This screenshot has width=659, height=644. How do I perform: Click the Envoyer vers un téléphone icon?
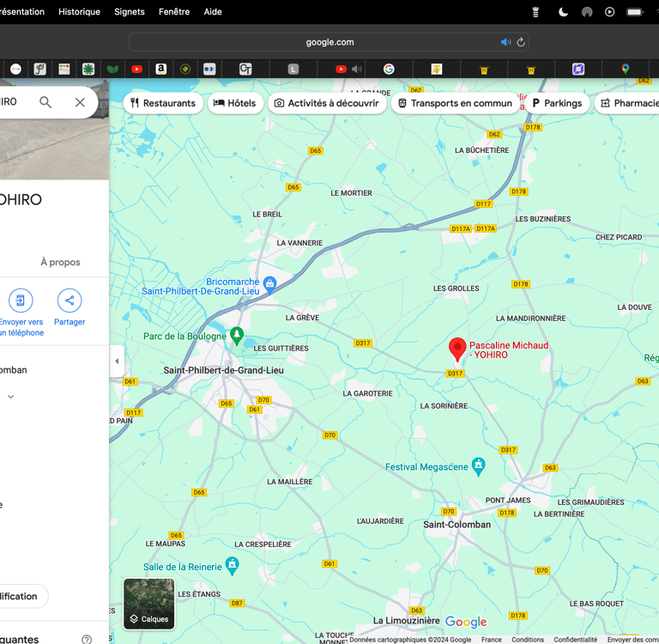coord(21,301)
